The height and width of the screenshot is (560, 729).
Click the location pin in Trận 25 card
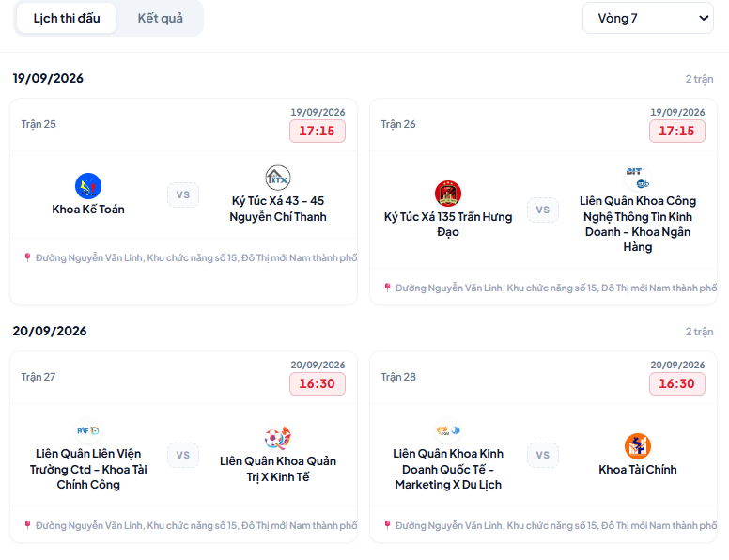27,257
